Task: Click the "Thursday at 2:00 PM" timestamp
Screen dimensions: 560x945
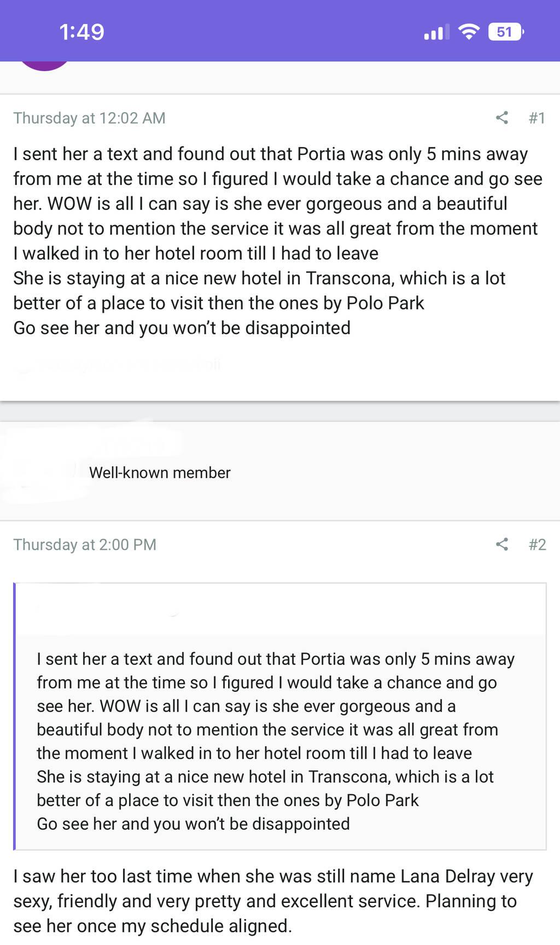Action: (85, 545)
